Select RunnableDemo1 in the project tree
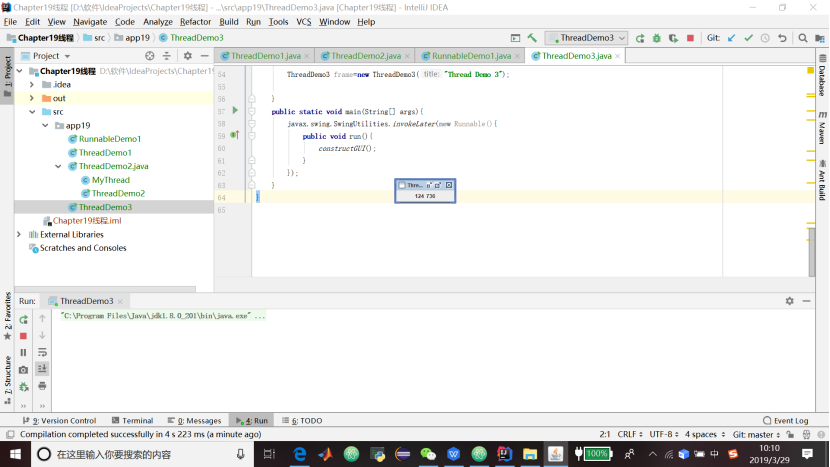 pyautogui.click(x=109, y=139)
